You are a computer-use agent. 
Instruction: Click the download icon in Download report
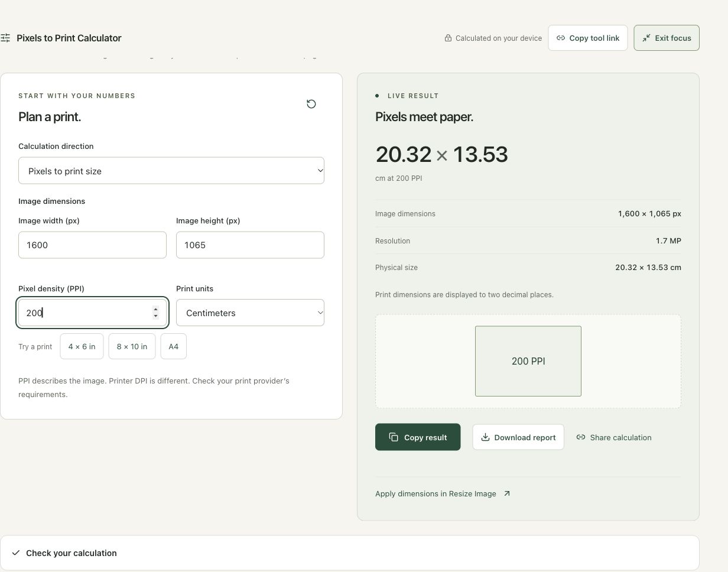[485, 437]
